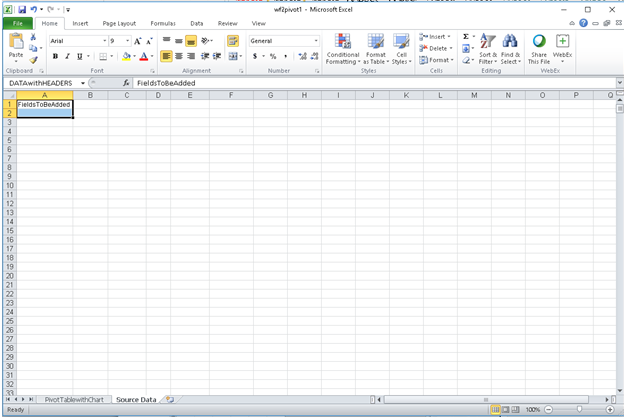This screenshot has width=624, height=418.
Task: Apply percent style format
Action: tap(273, 56)
